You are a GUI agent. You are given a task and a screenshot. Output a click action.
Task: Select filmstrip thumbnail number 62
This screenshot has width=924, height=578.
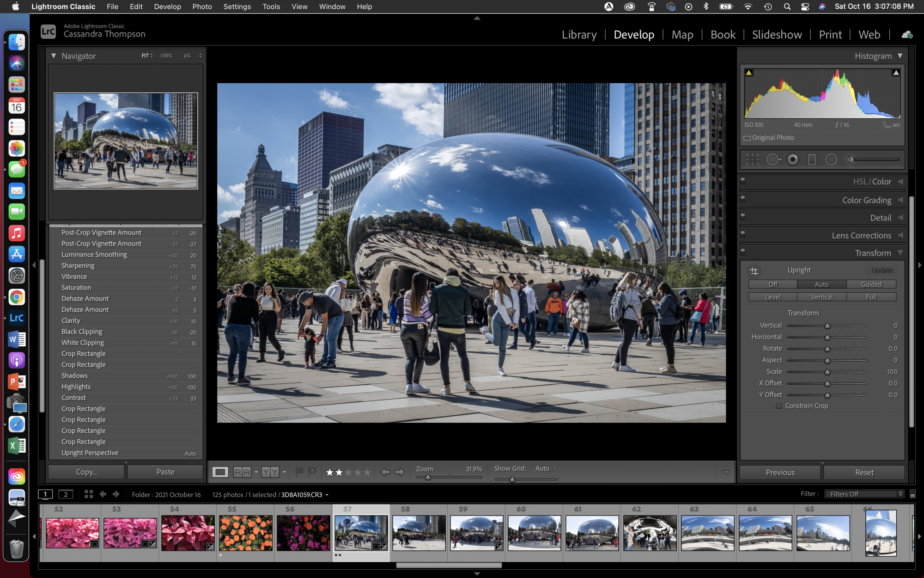click(650, 533)
